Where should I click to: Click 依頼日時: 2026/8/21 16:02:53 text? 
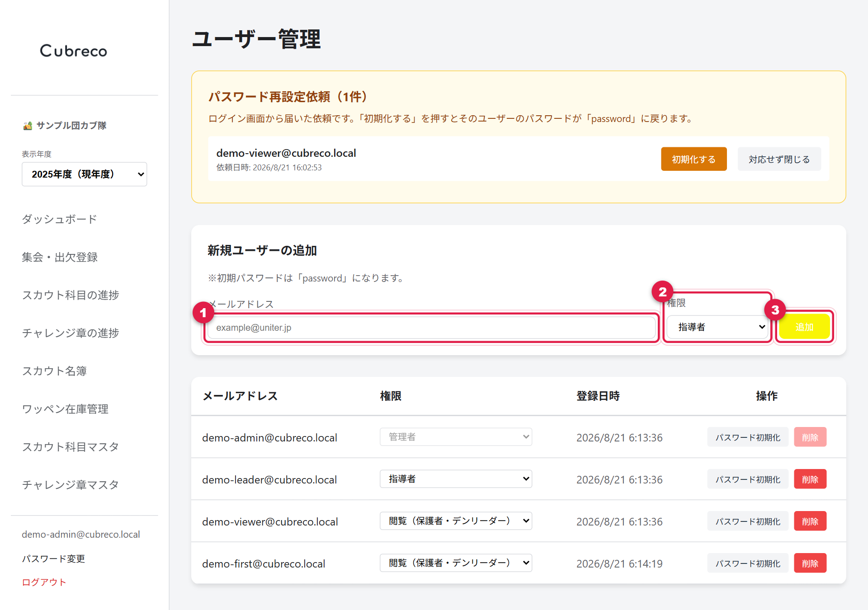(x=269, y=168)
